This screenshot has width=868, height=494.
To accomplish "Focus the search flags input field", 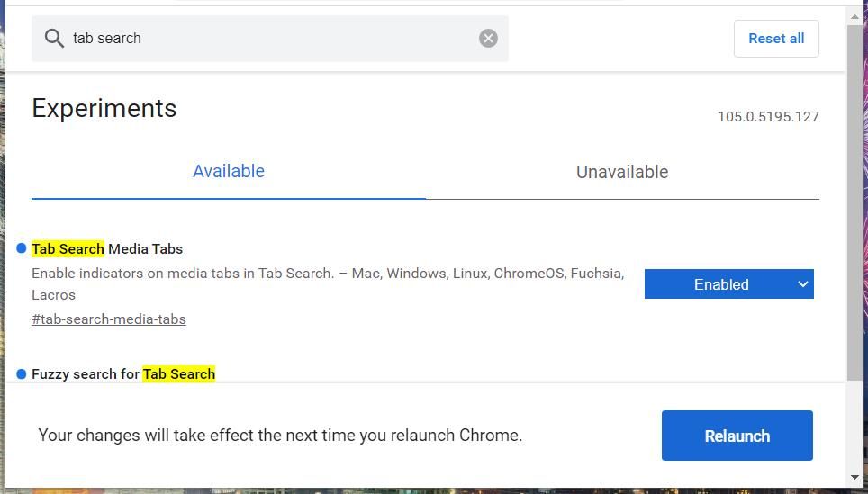I will tap(270, 39).
